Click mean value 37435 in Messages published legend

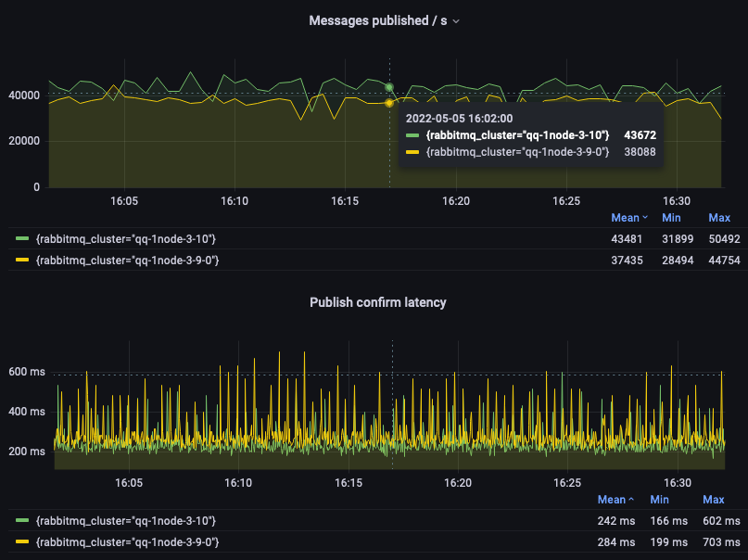[627, 261]
